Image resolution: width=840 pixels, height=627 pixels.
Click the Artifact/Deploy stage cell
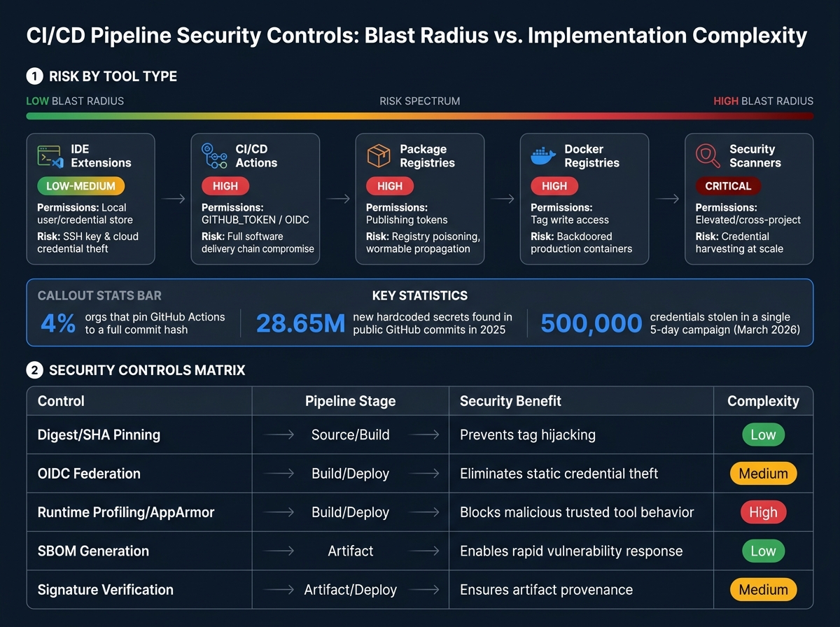coord(350,590)
